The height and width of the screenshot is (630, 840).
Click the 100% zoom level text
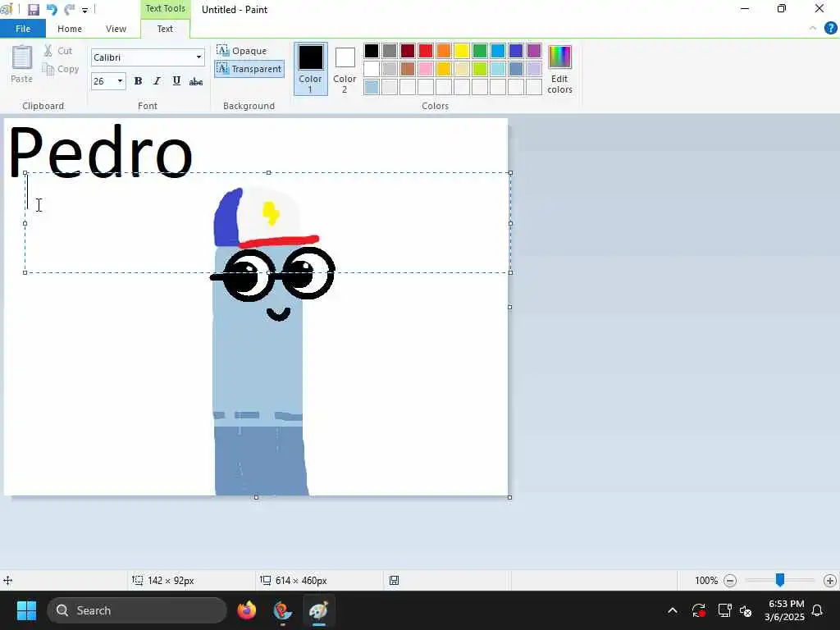(x=706, y=581)
